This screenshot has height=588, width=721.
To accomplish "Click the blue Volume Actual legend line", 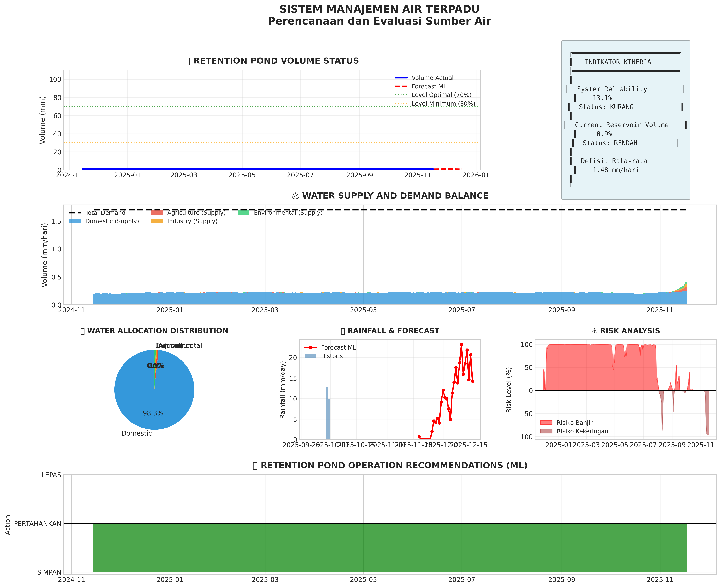I will (x=401, y=78).
